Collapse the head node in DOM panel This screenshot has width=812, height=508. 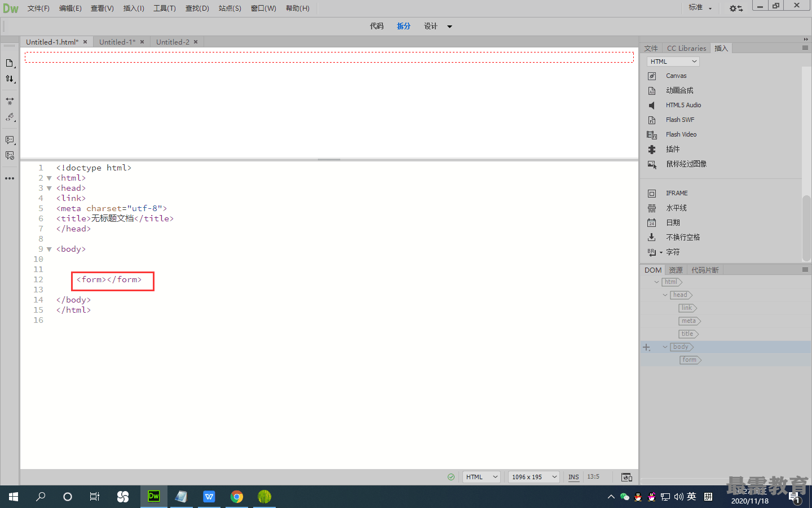point(665,295)
